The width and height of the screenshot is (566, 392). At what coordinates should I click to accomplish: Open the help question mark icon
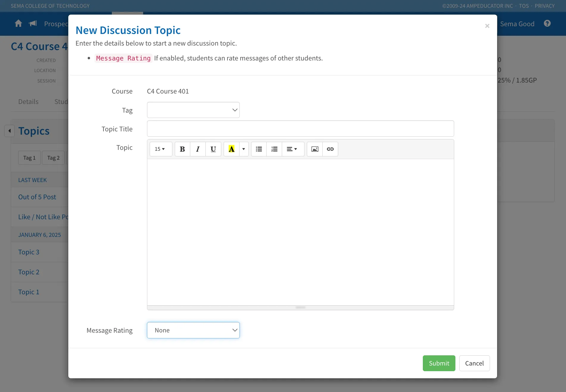[x=547, y=24]
